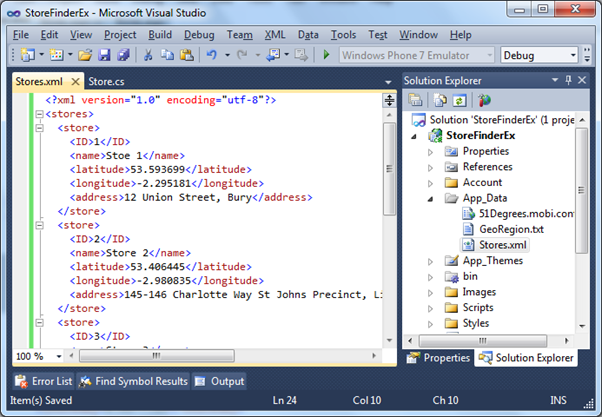Open the Windows Phone 7 Emulator dropdown
Image resolution: width=604 pixels, height=418 pixels.
point(490,55)
